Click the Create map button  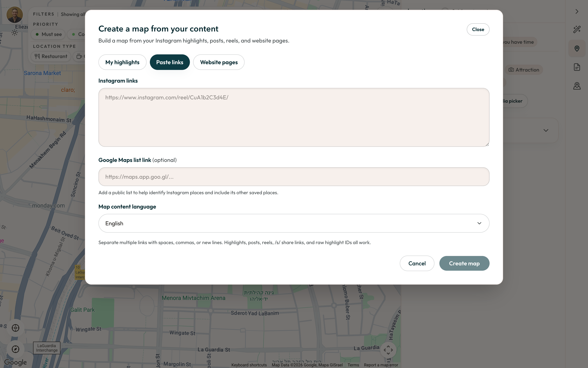[464, 263]
